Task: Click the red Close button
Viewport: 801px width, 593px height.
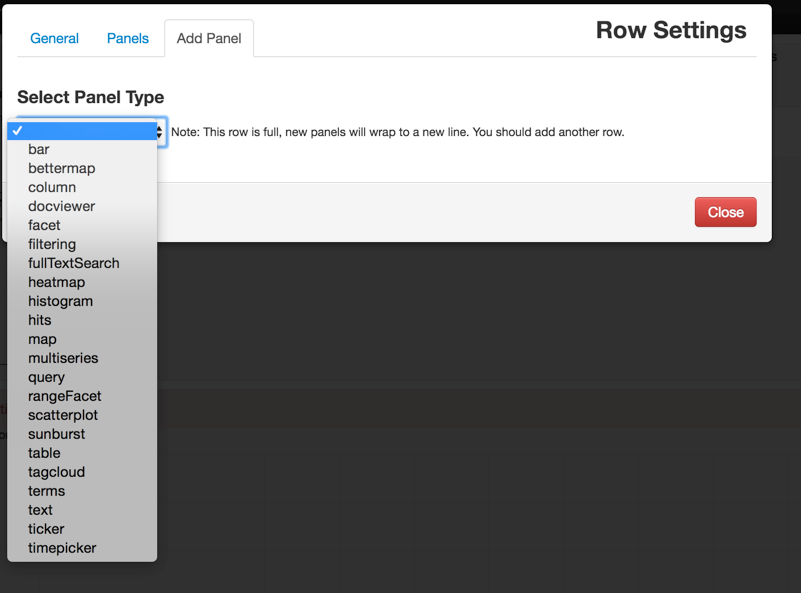Action: coord(725,212)
